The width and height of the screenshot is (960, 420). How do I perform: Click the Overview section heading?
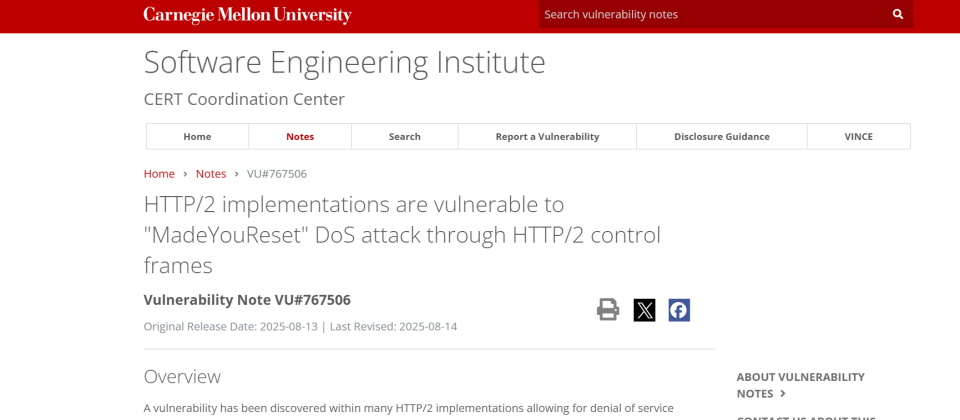pyautogui.click(x=182, y=377)
